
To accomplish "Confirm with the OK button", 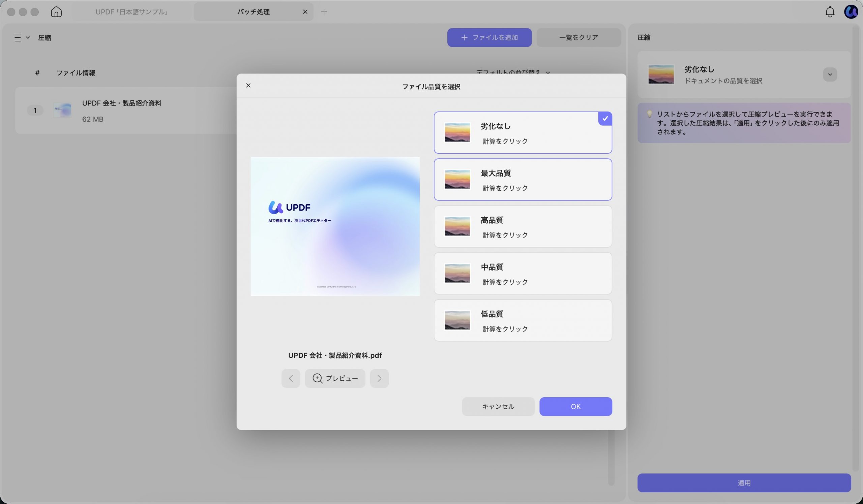I will pos(576,406).
